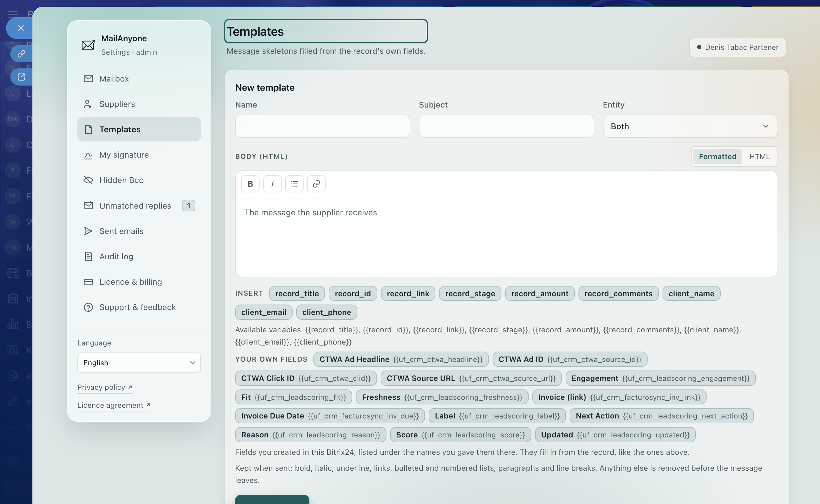This screenshot has width=820, height=504.
Task: Insert the client_name variable
Action: click(691, 294)
